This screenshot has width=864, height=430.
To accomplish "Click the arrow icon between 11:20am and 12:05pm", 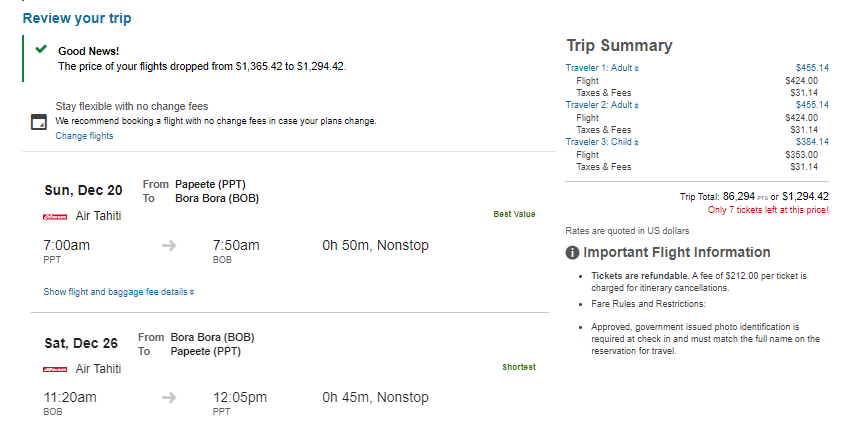I will tap(170, 397).
